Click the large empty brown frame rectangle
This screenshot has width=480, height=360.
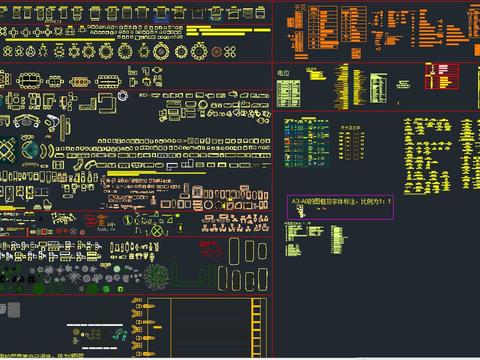211,328
